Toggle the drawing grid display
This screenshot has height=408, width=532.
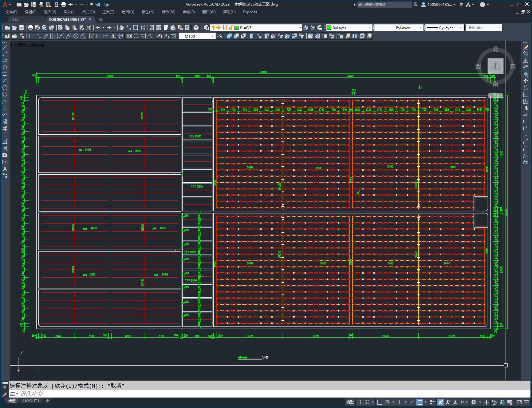(x=359, y=402)
